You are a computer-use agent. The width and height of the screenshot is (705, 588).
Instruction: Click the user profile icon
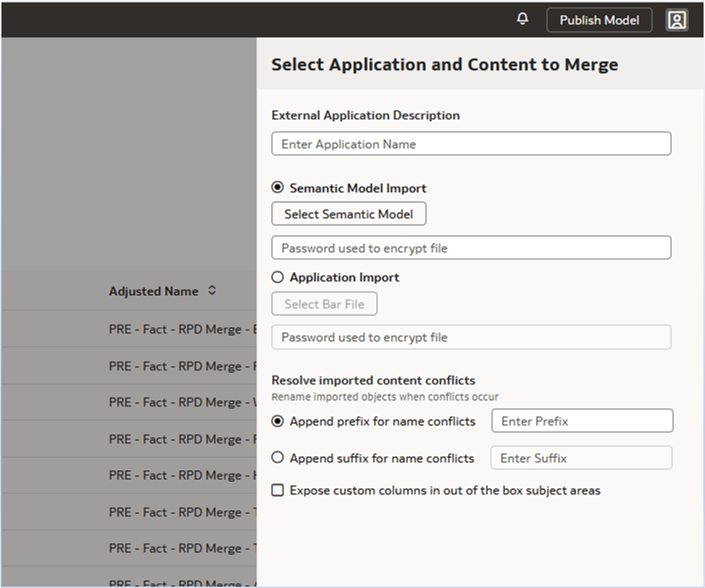point(676,19)
